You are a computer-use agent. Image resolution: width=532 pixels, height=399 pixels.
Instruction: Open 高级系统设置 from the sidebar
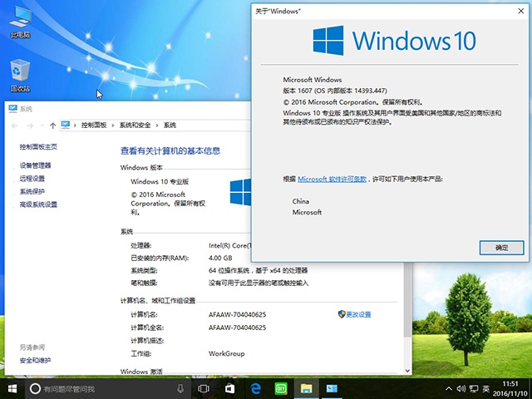(38, 204)
